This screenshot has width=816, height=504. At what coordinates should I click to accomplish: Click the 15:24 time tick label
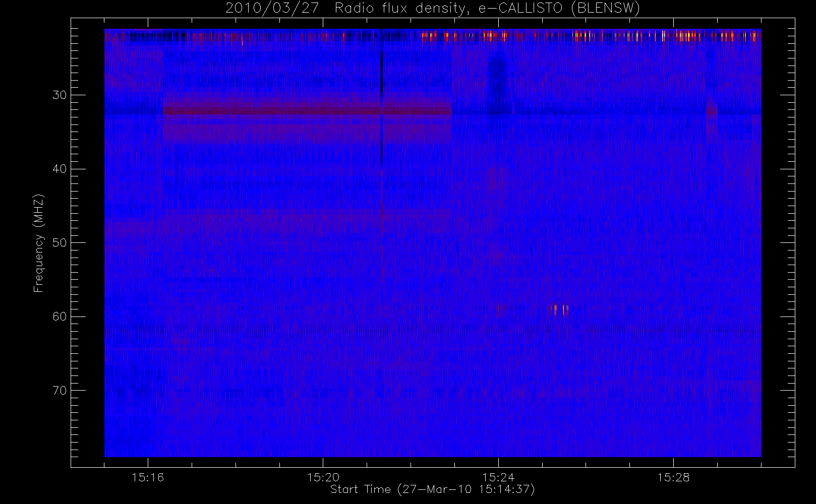coord(498,477)
